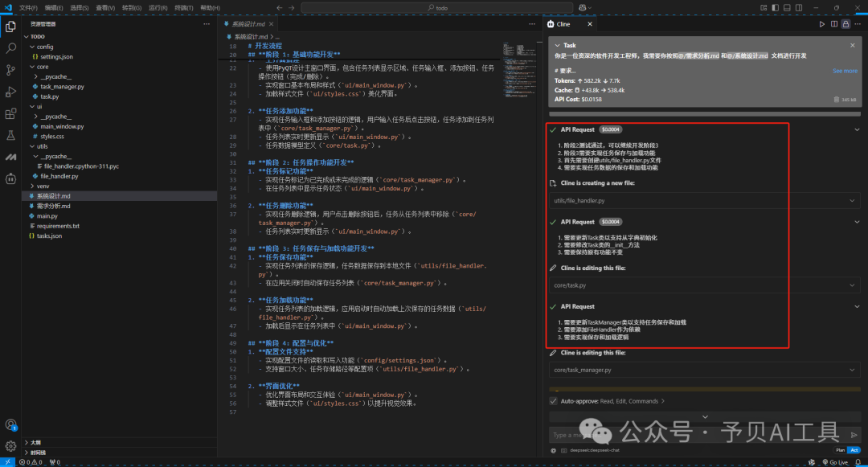Delete the task using trash icon
The width and height of the screenshot is (868, 467).
coord(837,100)
